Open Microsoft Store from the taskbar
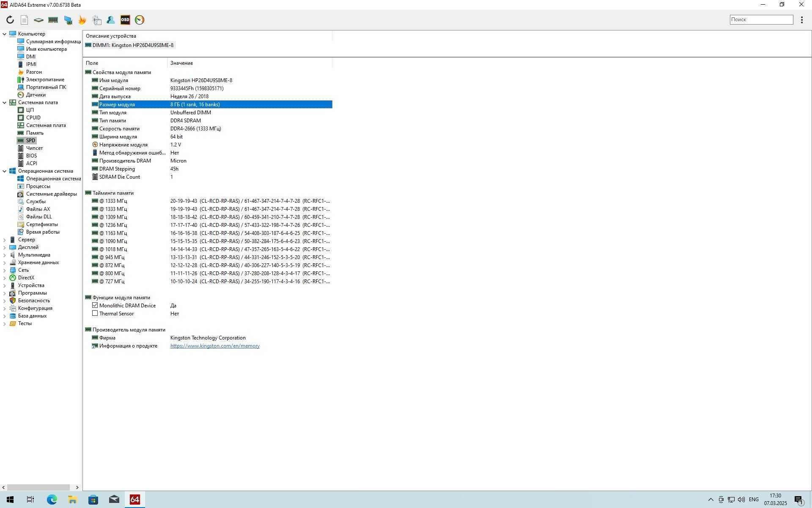The image size is (812, 508). (93, 500)
